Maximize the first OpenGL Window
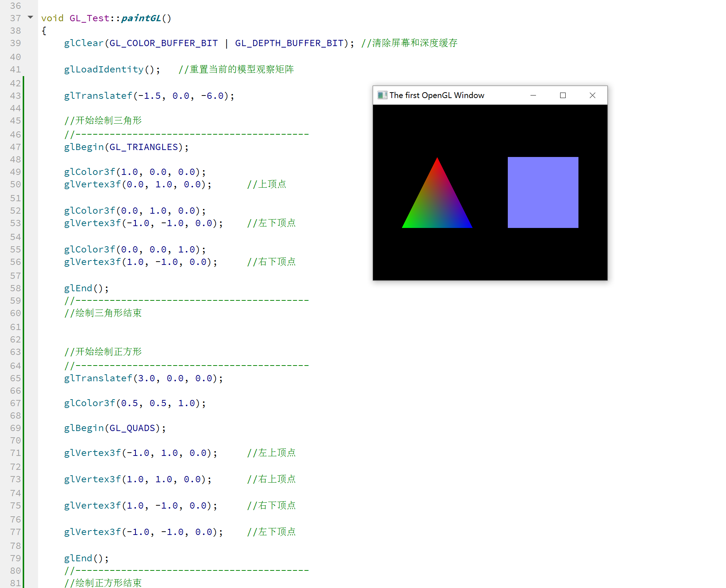Viewport: 726px width, 588px height. (x=563, y=95)
